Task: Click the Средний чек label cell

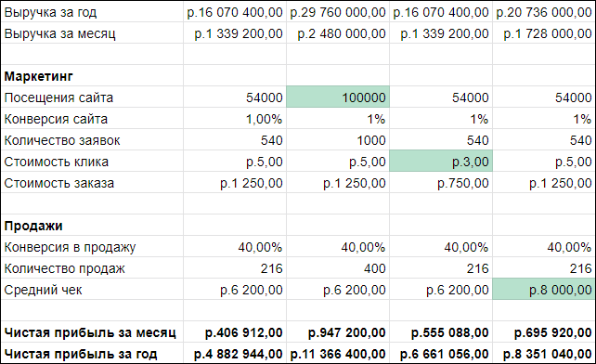Action: 92,289
